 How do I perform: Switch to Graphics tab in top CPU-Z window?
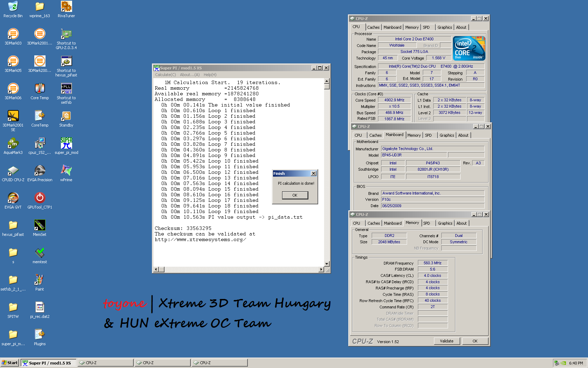(444, 27)
